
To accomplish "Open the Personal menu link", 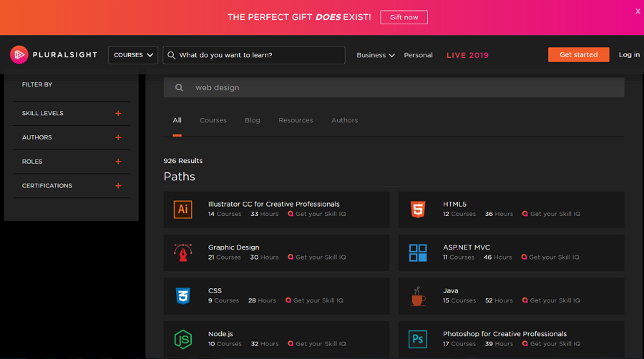I will pos(418,55).
